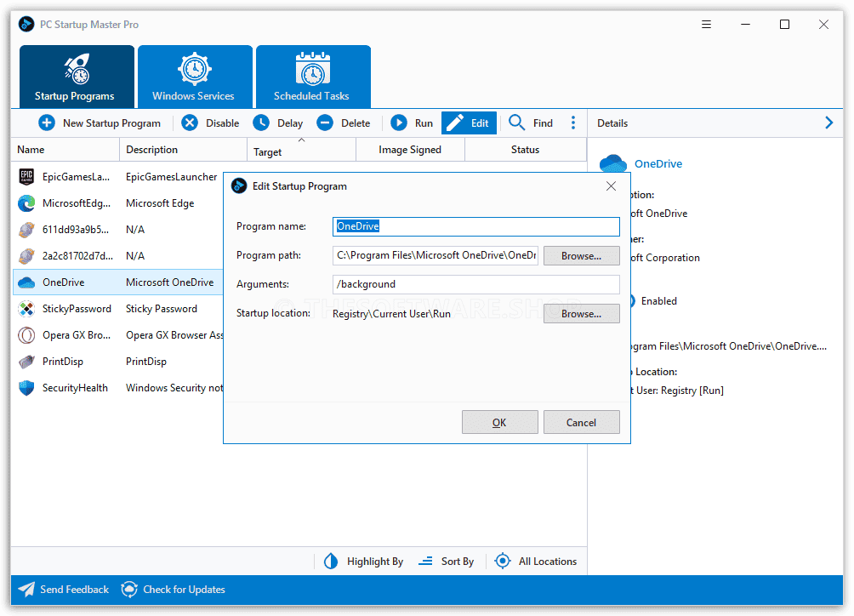Click the Find magnifier icon
Image resolution: width=854 pixels, height=616 pixels.
click(517, 123)
